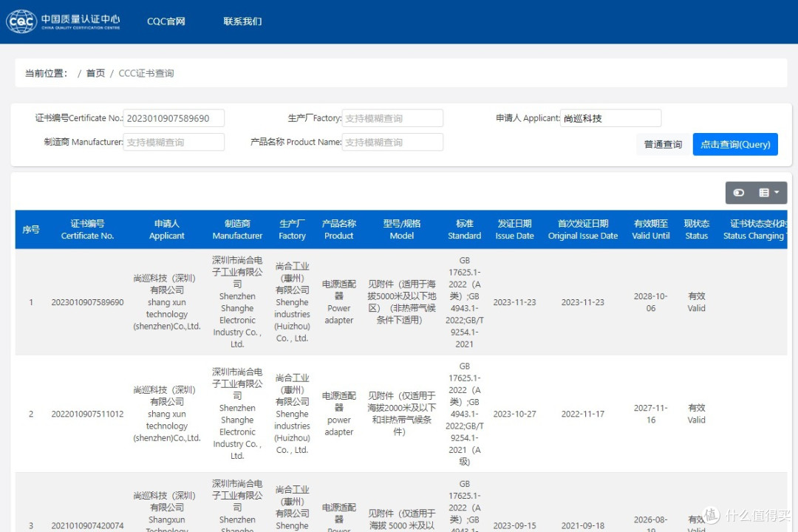The image size is (798, 532).
Task: Click the 有效期至 Valid Until column header
Action: (x=651, y=230)
